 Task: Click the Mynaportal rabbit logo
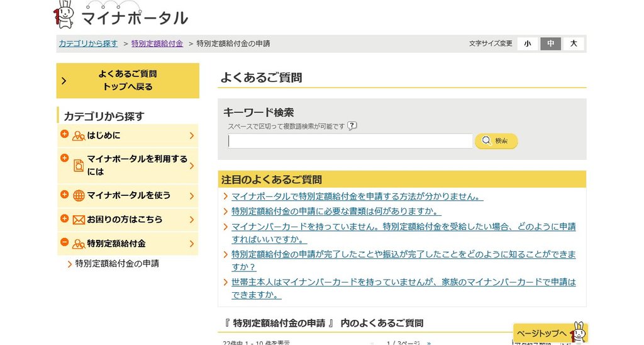point(121,15)
